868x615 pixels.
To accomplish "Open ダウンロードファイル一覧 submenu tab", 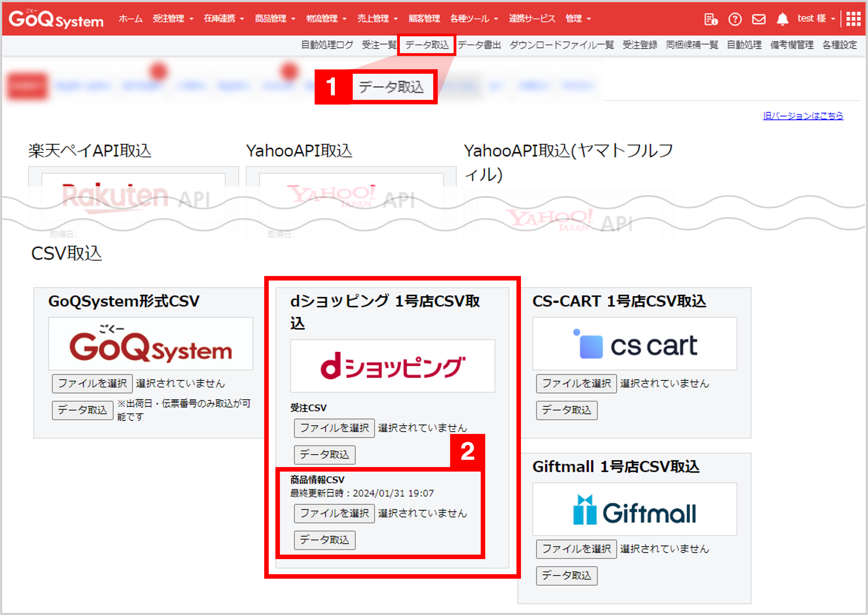I will (561, 45).
